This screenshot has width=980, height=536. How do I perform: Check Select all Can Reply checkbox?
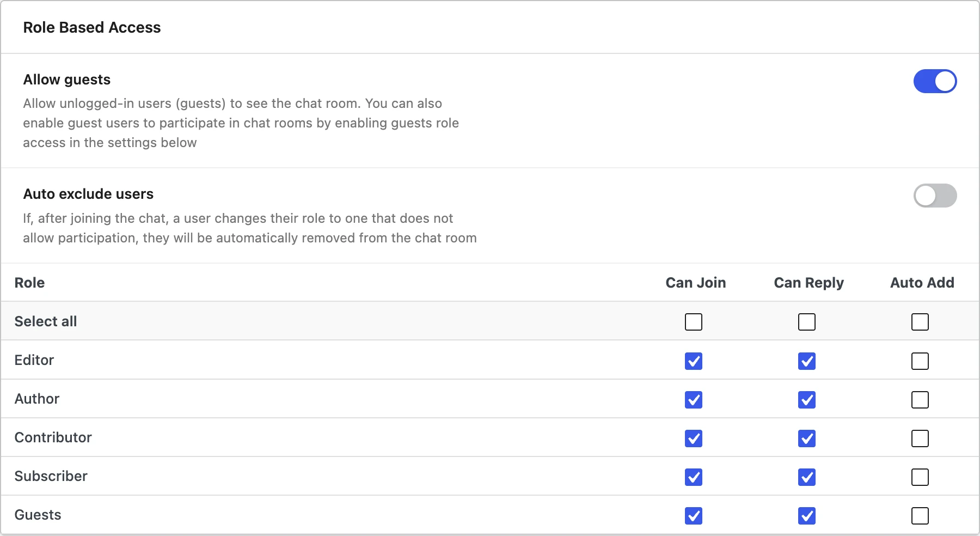coord(807,322)
